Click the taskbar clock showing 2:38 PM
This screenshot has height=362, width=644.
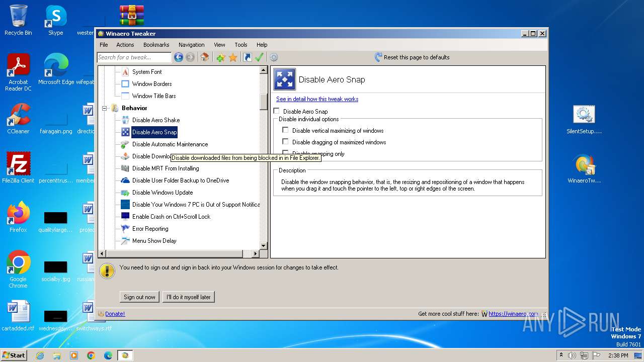618,355
